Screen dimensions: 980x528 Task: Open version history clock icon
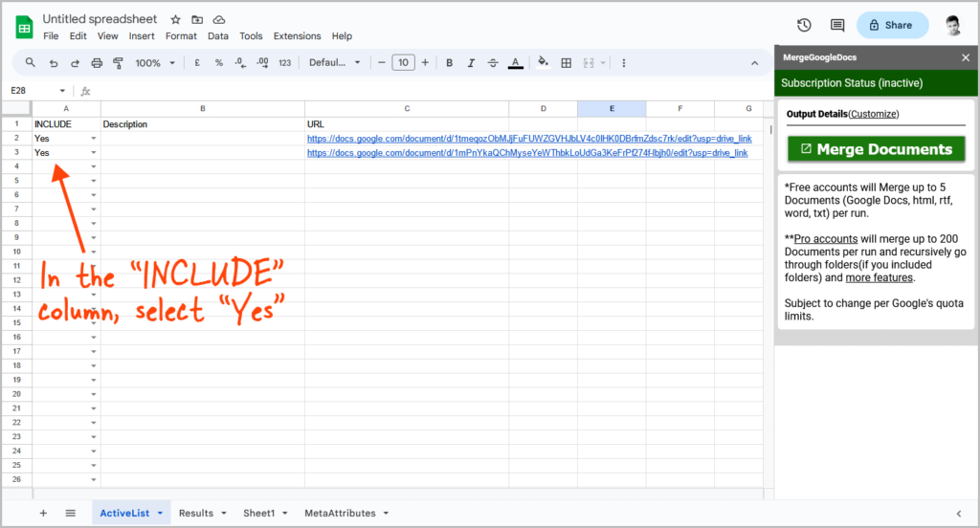804,25
